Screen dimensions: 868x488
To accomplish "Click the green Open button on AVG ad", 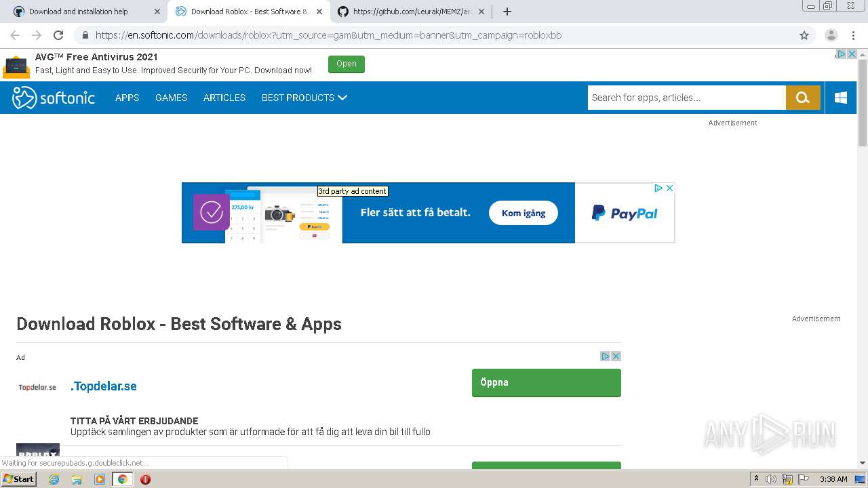I will 347,64.
